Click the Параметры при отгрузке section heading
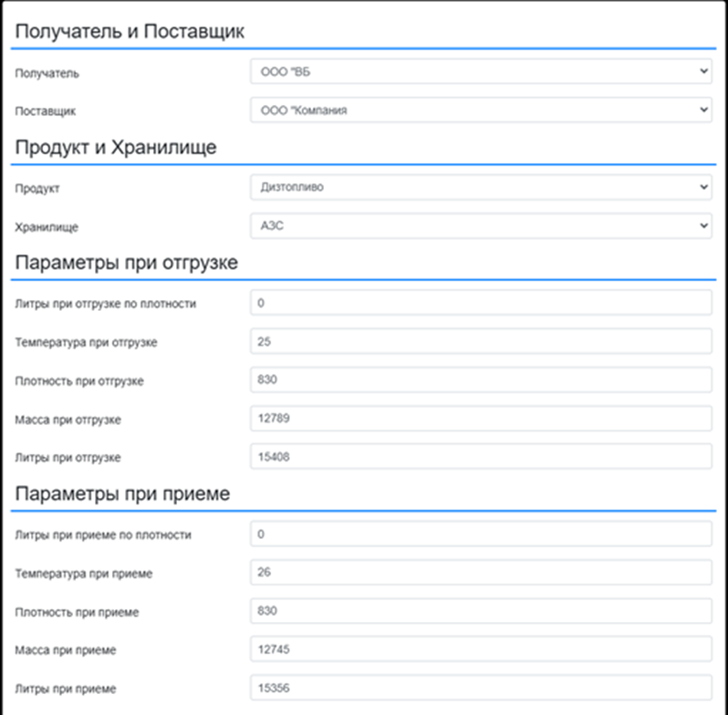Screen dimensions: 728x715 tap(126, 263)
